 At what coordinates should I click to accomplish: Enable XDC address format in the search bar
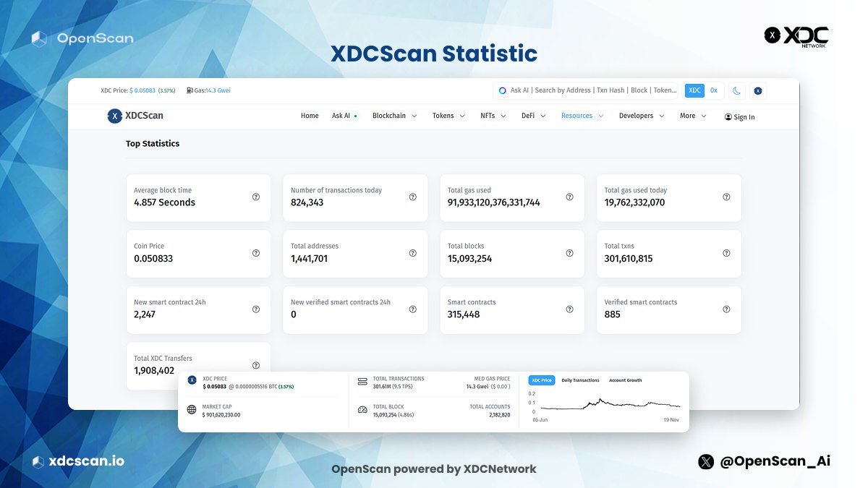pyautogui.click(x=694, y=90)
